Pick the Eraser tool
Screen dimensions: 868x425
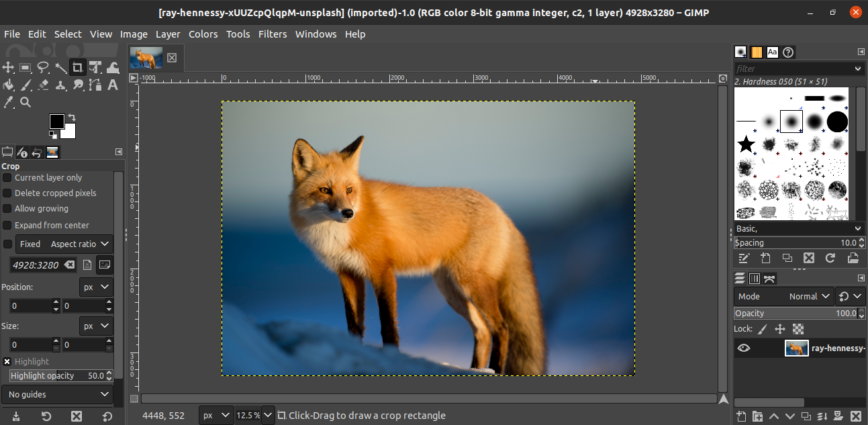point(43,85)
